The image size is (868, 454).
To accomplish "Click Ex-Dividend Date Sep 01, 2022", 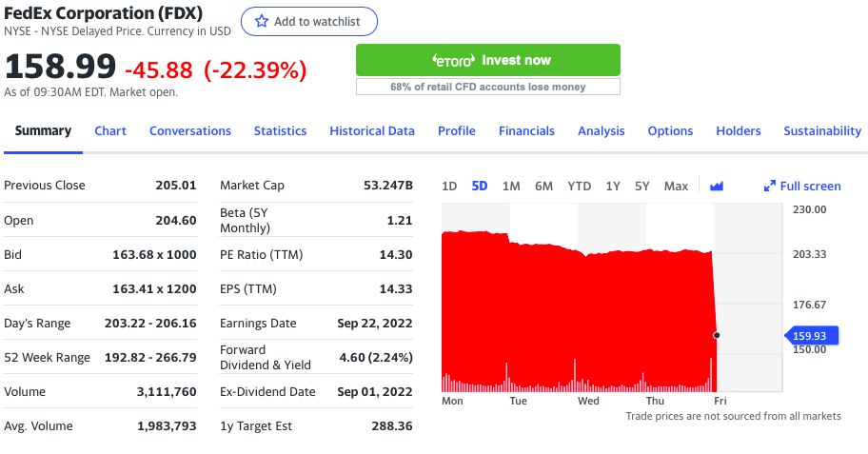I will point(375,392).
